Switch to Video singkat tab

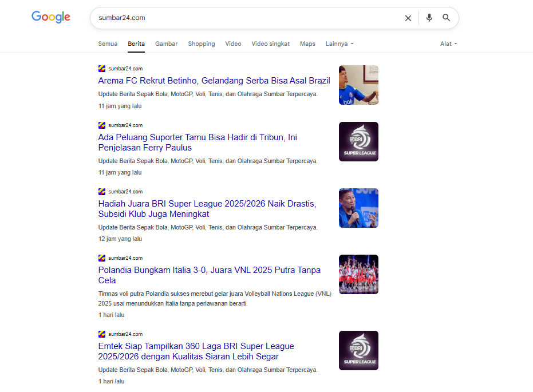click(x=271, y=44)
